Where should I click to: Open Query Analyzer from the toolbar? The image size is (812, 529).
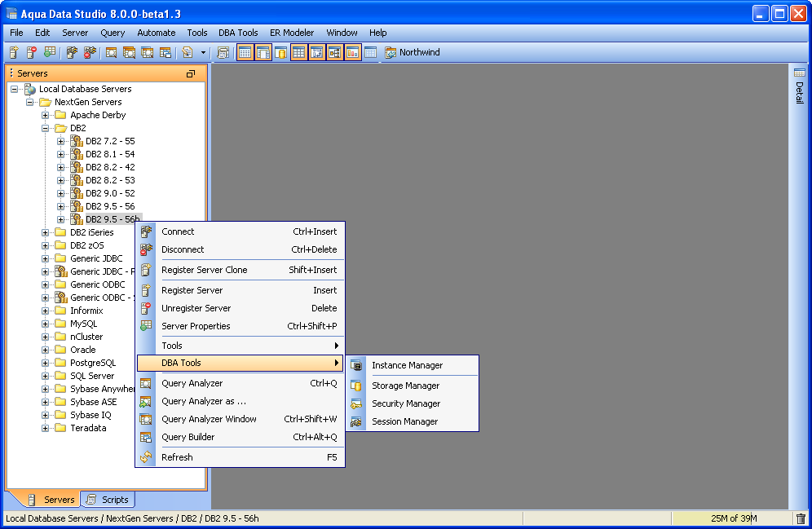tap(112, 52)
